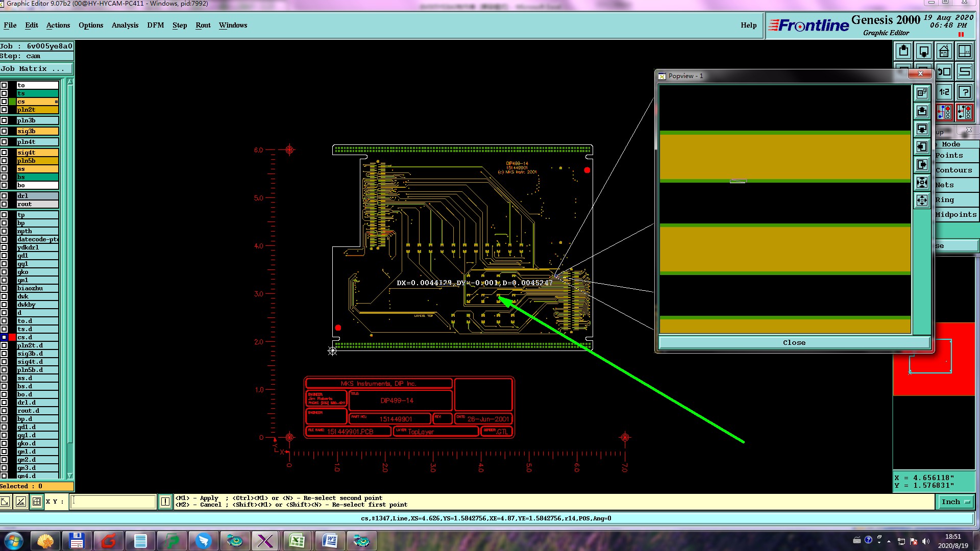The image size is (980, 551).
Task: Click grid snap icon left of XY
Action: [x=37, y=502]
